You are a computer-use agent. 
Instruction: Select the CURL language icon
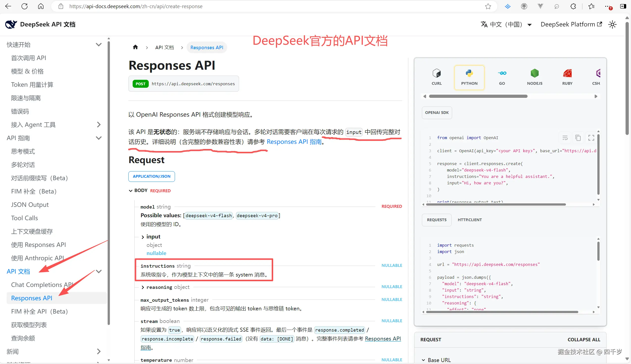[437, 77]
